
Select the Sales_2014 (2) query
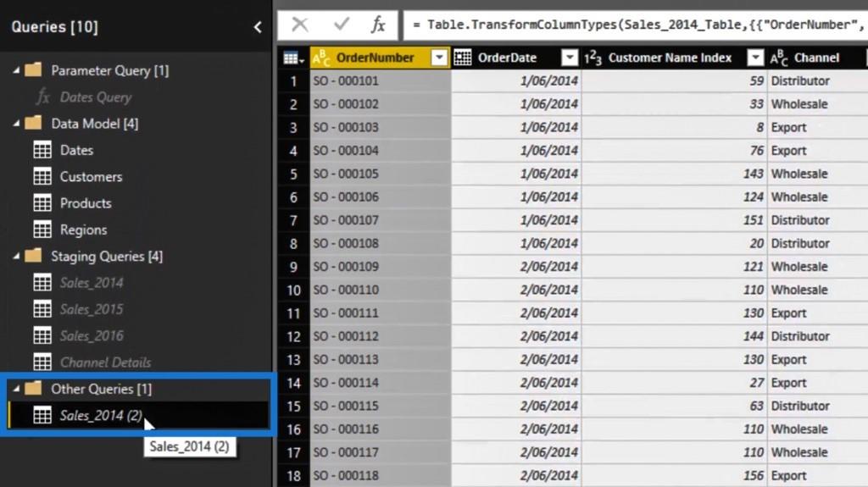[x=101, y=416]
